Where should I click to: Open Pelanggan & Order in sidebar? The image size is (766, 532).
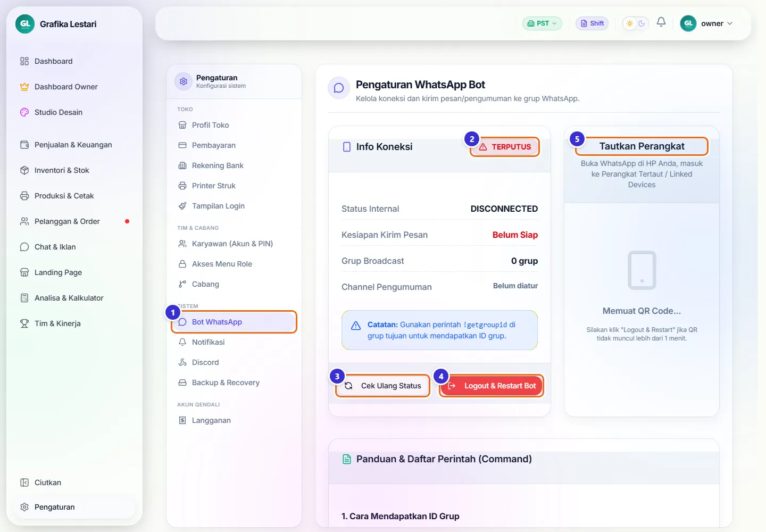pos(74,221)
